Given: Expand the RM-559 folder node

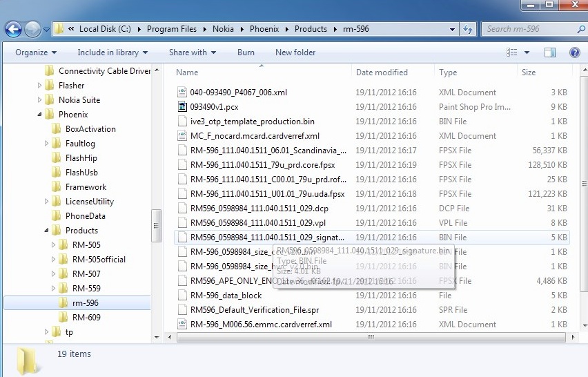Looking at the screenshot, I should point(53,289).
